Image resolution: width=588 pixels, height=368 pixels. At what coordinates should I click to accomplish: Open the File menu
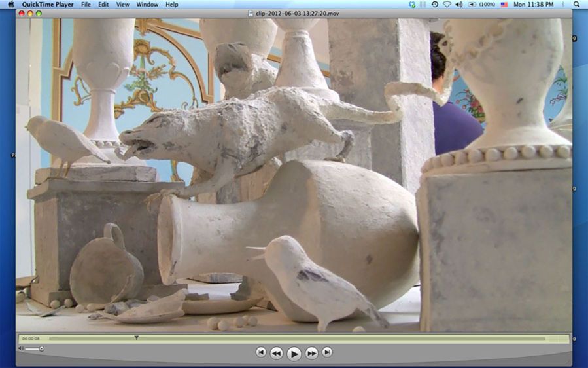point(86,5)
